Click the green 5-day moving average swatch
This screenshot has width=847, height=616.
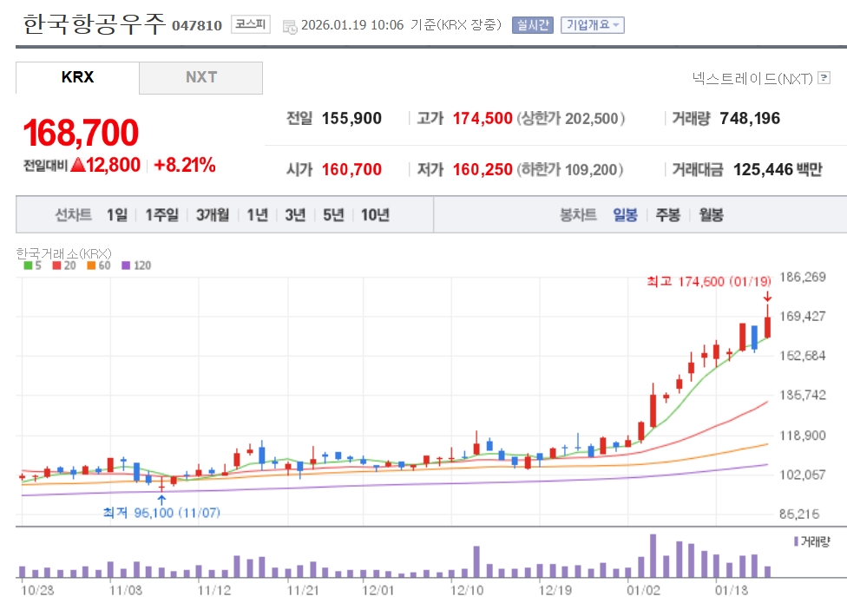[x=27, y=266]
